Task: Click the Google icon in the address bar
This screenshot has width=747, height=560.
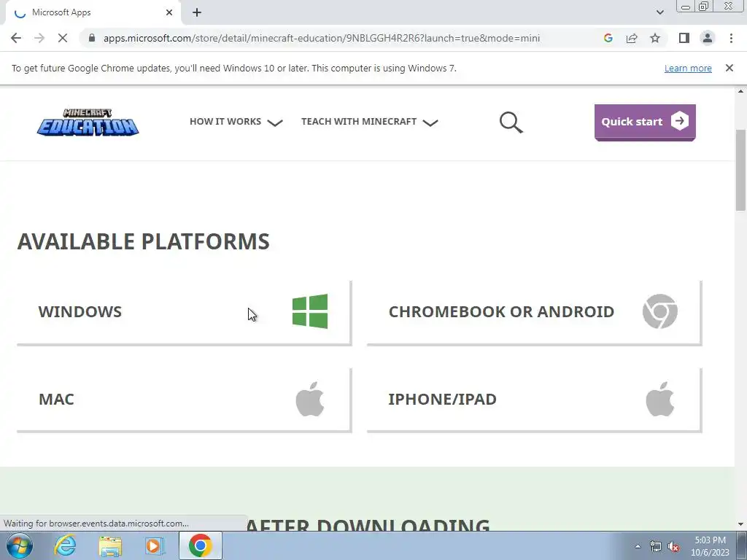Action: tap(608, 38)
